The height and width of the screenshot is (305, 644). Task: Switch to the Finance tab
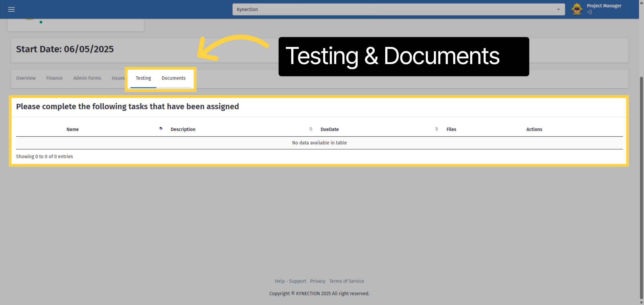pos(54,78)
